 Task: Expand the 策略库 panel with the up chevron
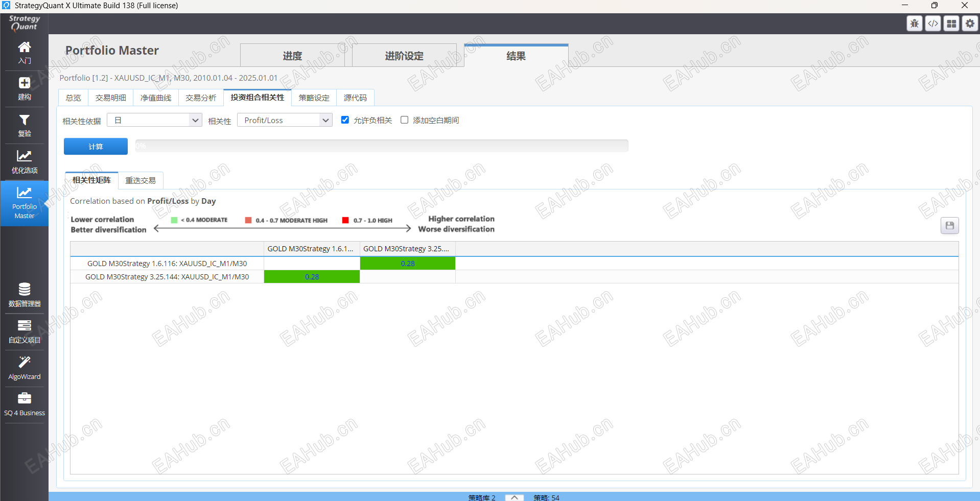click(515, 497)
